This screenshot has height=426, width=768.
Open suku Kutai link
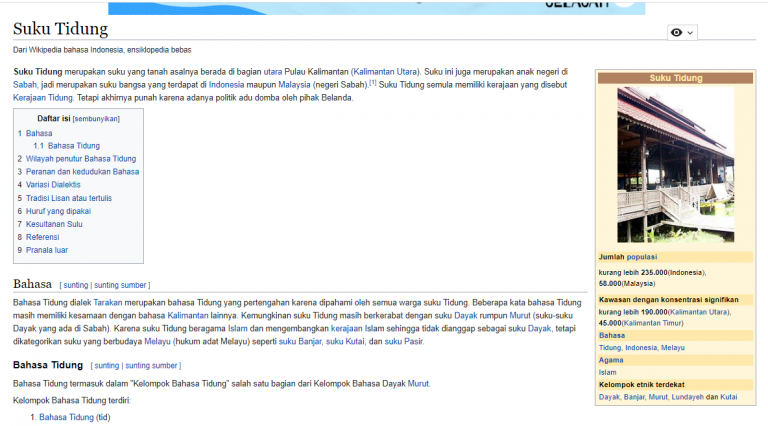tap(345, 341)
